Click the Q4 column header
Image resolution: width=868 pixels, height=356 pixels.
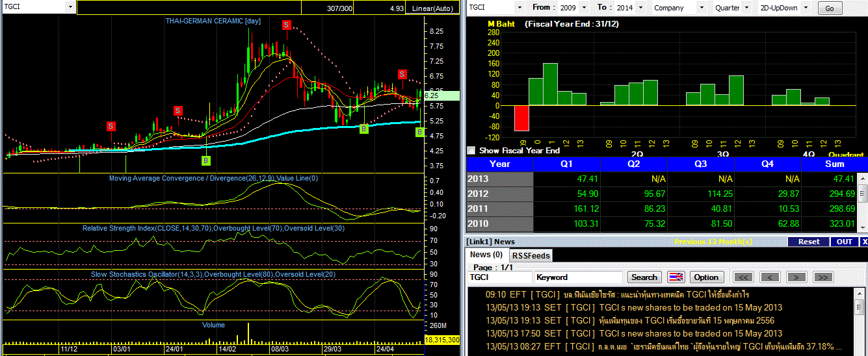768,164
